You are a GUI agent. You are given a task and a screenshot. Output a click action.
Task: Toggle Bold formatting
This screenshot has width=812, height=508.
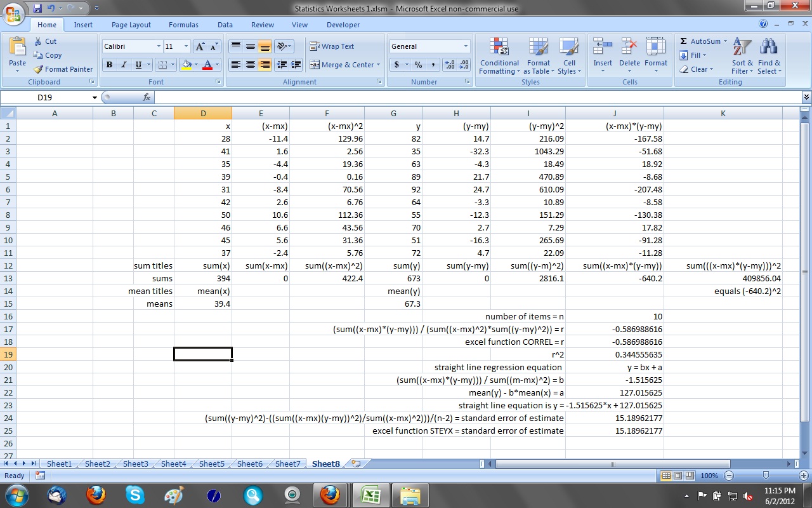pyautogui.click(x=109, y=65)
